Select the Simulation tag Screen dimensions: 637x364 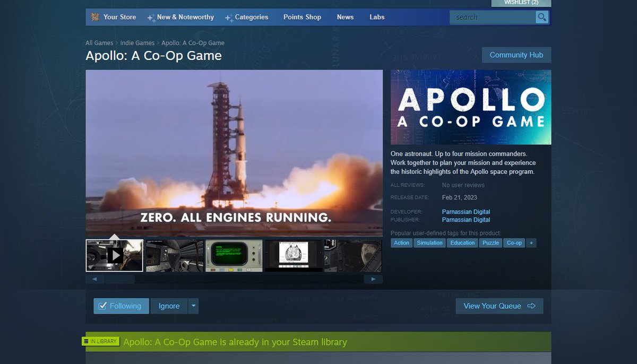tap(429, 242)
